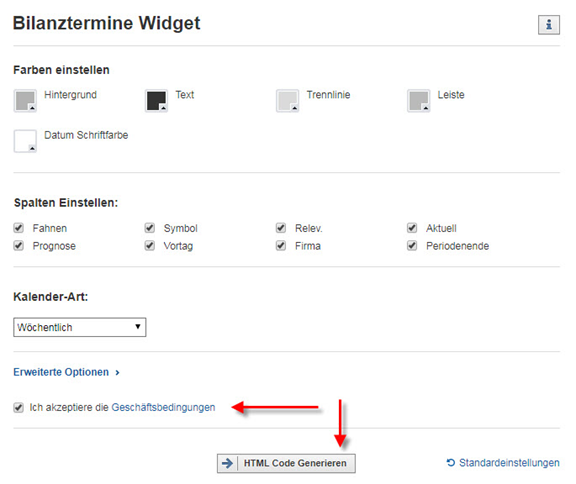Image resolution: width=576 pixels, height=484 pixels.
Task: Uncheck Ich akzeptiere die Geschäftsbedingungen checkbox
Action: [x=18, y=407]
